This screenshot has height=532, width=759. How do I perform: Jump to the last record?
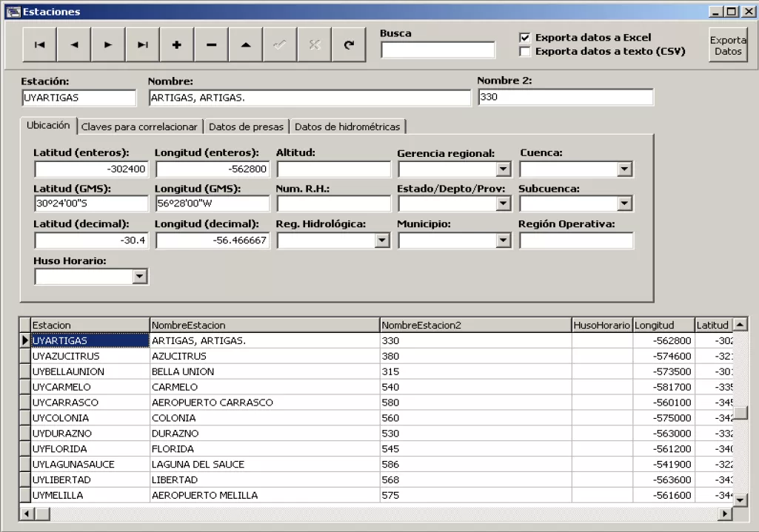[x=143, y=44]
